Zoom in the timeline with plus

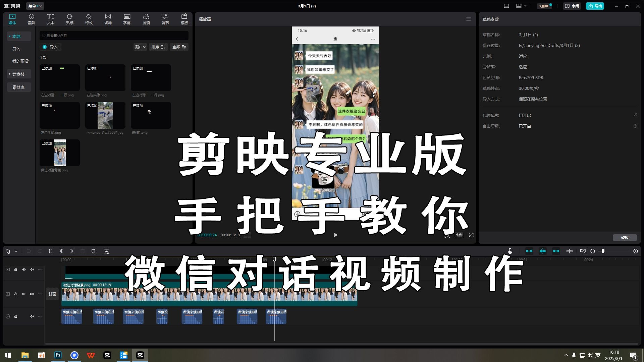(x=636, y=251)
